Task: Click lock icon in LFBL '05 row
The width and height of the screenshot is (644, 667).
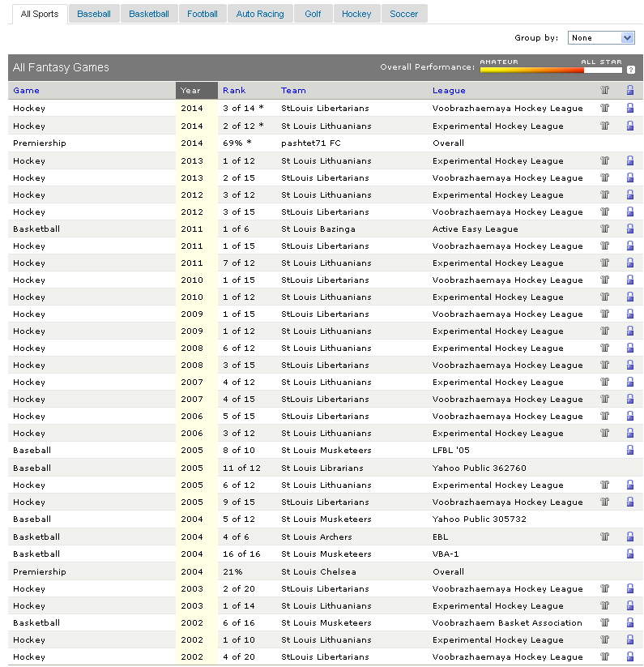Action: 630,451
